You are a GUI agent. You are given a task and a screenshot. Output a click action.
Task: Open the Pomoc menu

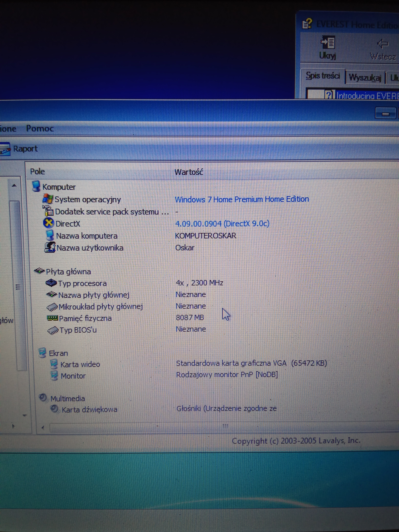pyautogui.click(x=40, y=128)
